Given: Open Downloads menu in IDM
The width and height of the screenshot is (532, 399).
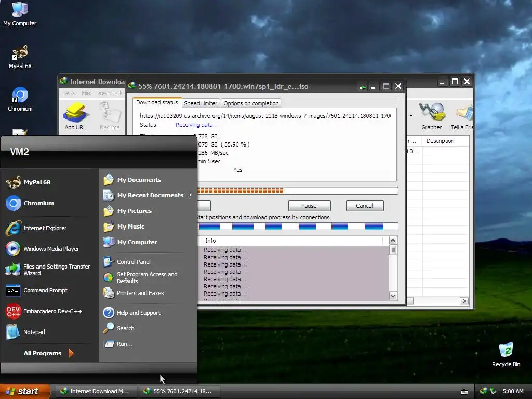Looking at the screenshot, I should click(109, 93).
